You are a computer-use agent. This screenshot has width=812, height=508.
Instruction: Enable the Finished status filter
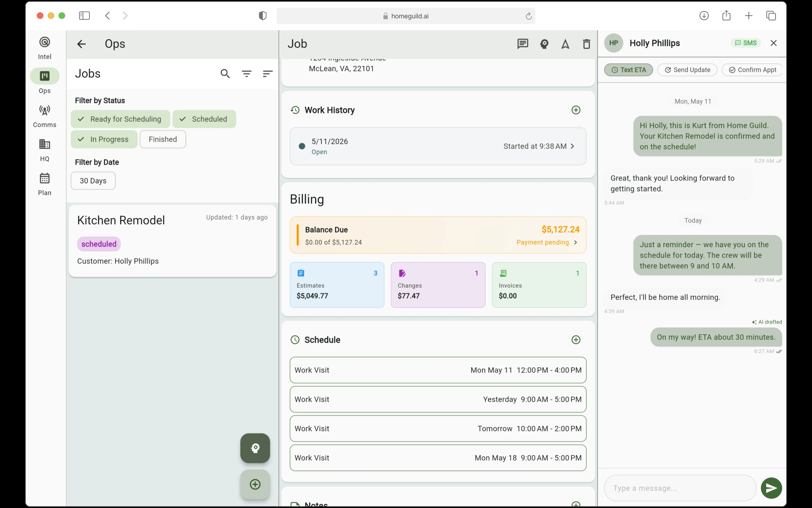coord(163,139)
